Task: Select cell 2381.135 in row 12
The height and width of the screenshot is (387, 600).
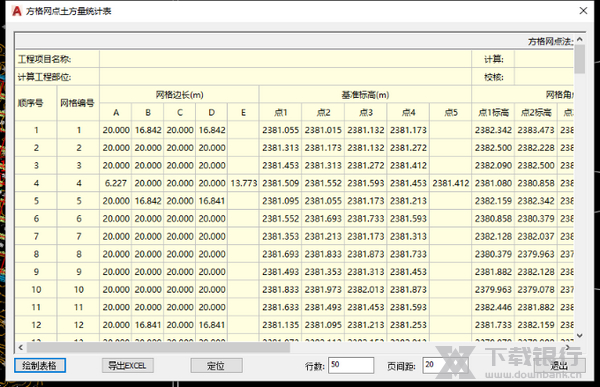Action: click(x=280, y=325)
